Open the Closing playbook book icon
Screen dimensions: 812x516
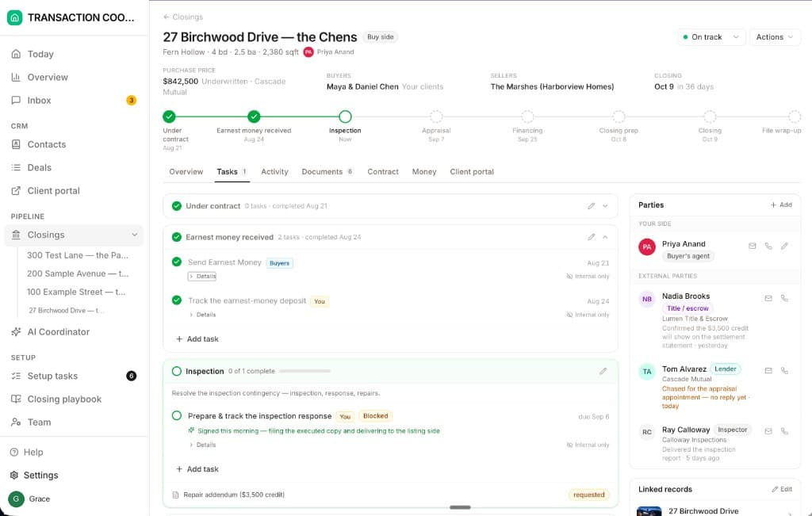(16, 399)
